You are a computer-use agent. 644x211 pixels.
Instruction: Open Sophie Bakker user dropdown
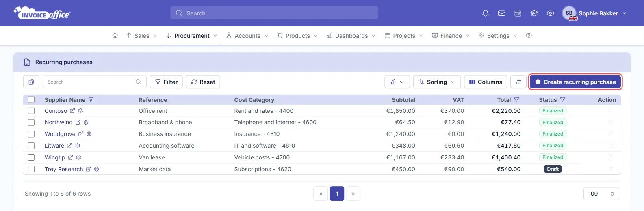[594, 13]
